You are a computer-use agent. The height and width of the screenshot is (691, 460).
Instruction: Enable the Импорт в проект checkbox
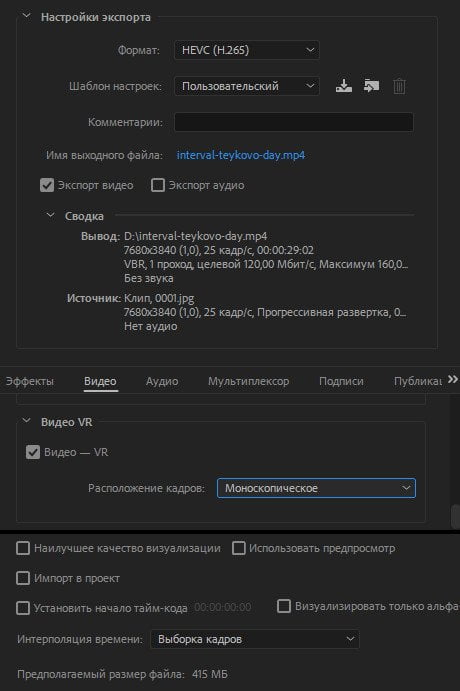coord(23,578)
